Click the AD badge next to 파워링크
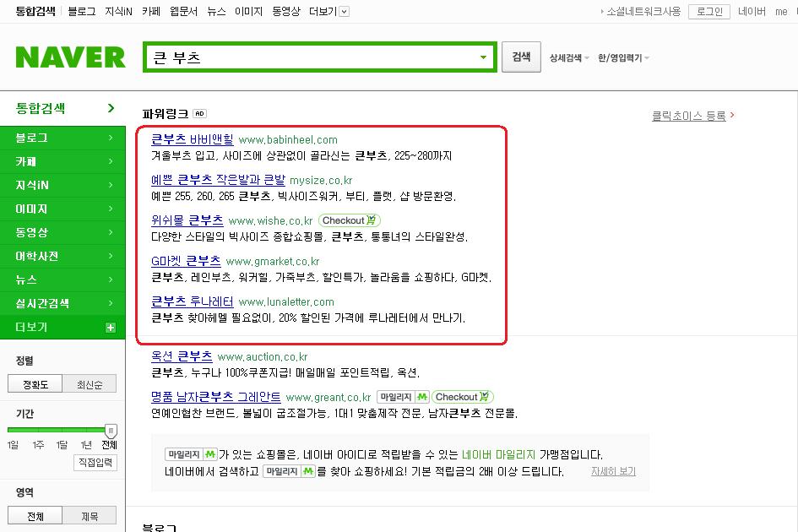The width and height of the screenshot is (798, 532). (x=200, y=113)
